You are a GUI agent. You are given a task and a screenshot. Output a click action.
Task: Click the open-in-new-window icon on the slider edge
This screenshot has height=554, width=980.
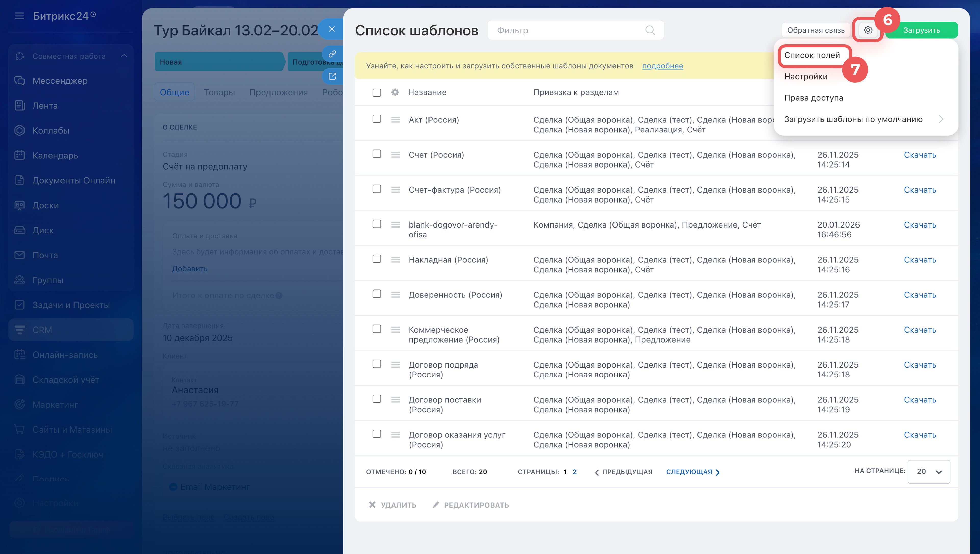point(332,77)
